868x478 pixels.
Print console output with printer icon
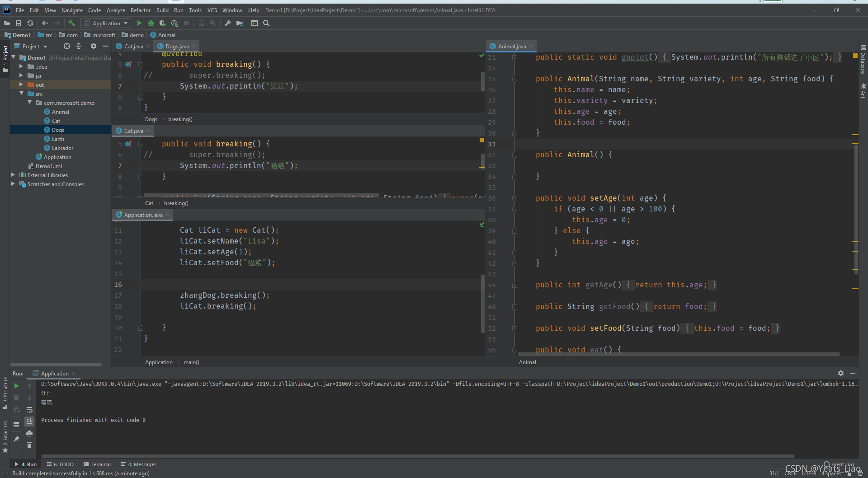[x=29, y=433]
